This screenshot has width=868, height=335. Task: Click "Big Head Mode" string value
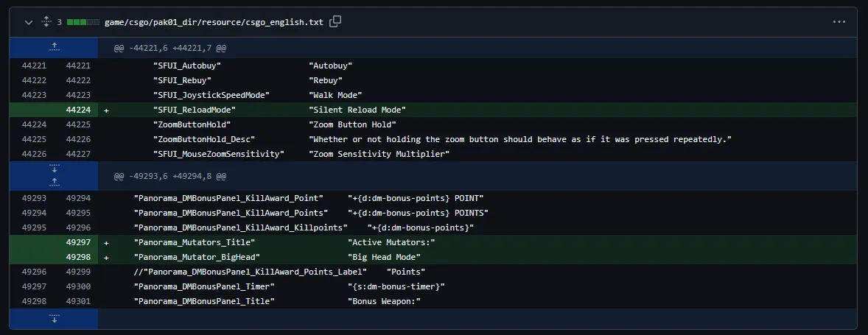[x=384, y=257]
